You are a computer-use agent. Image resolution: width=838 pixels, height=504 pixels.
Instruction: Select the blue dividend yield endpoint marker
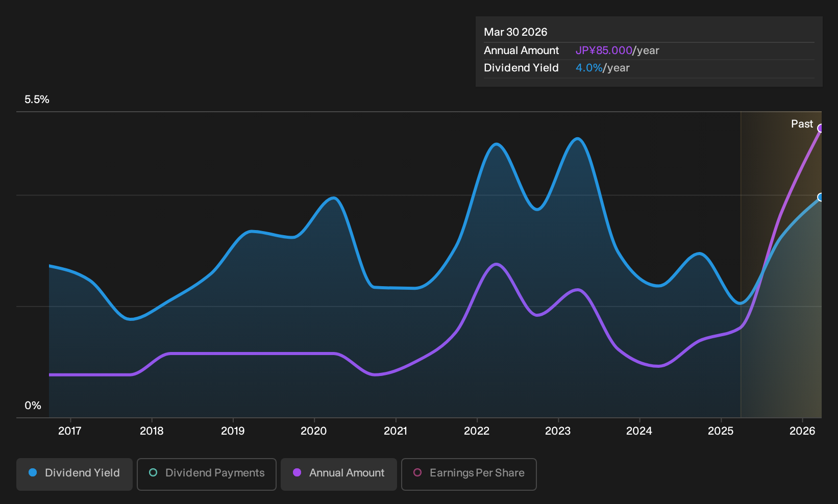coord(820,197)
